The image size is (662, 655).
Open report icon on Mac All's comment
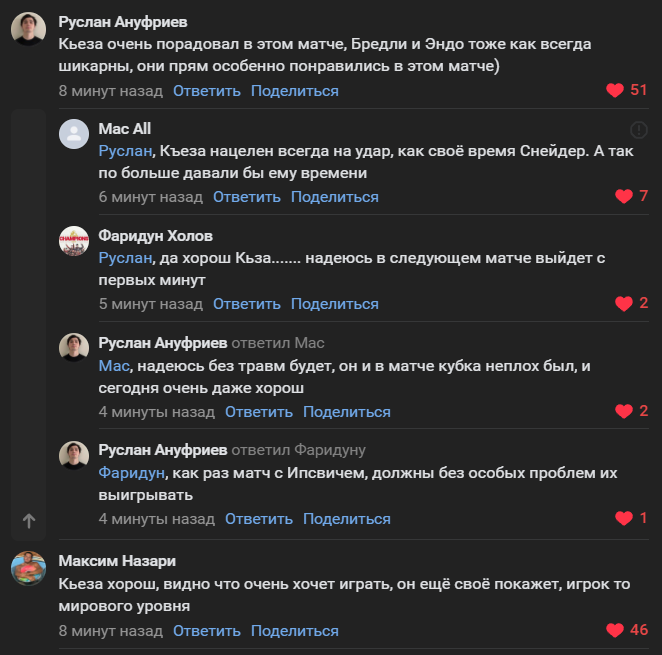pos(638,130)
